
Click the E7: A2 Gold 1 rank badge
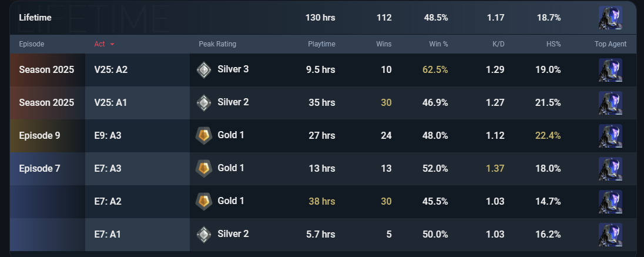point(204,202)
